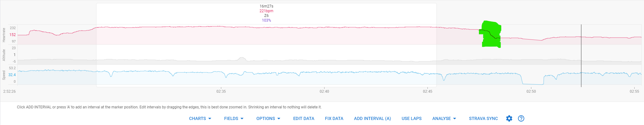Click the EDIT DATA button
644x125 pixels.
pos(304,118)
